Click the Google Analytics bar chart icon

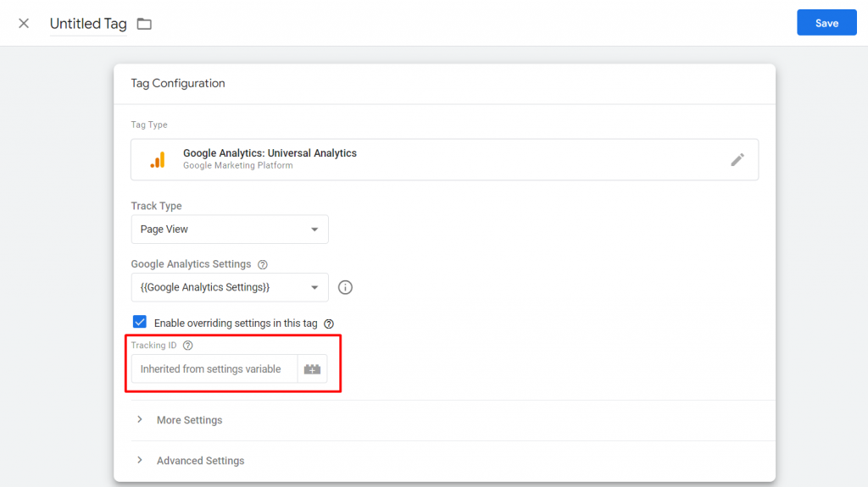tap(158, 160)
